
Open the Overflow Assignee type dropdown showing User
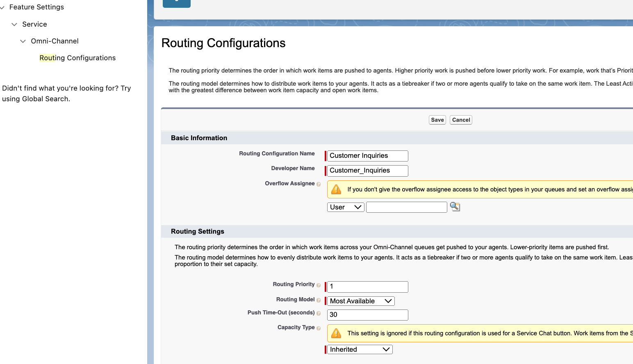point(345,207)
